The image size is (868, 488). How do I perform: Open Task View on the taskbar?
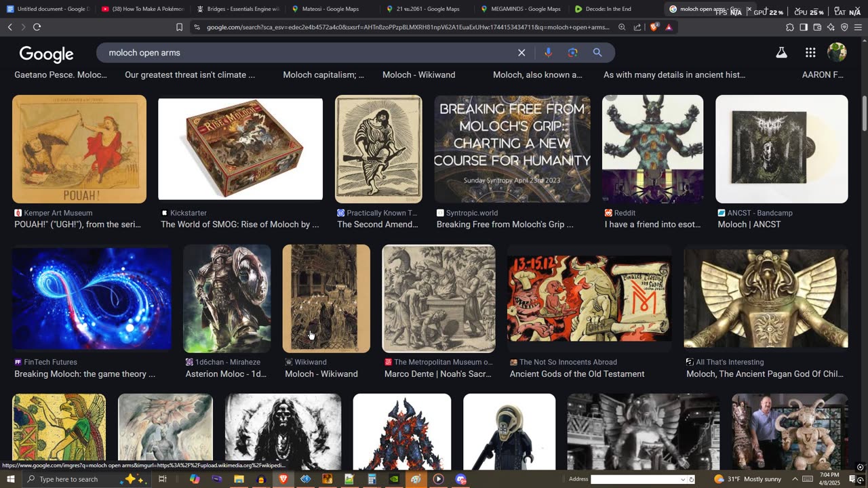[x=163, y=479]
